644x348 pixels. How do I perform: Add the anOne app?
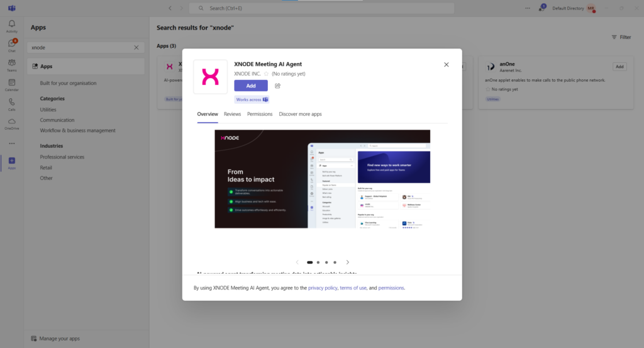tap(619, 67)
